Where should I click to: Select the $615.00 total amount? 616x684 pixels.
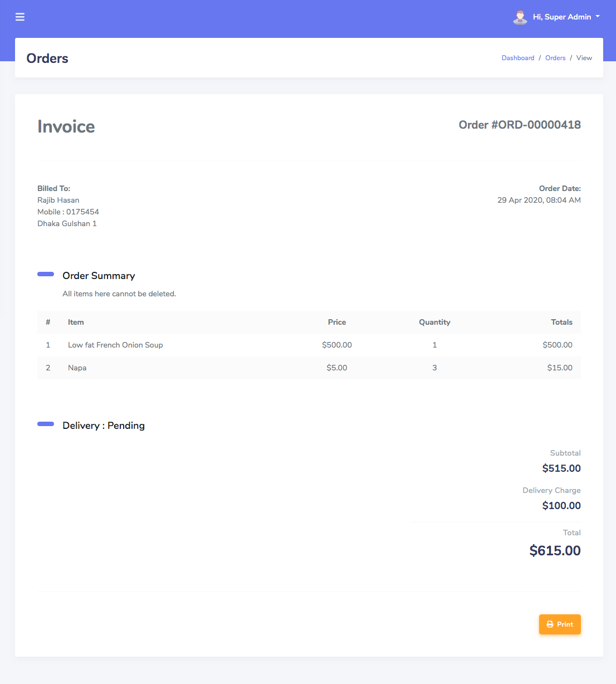(555, 551)
